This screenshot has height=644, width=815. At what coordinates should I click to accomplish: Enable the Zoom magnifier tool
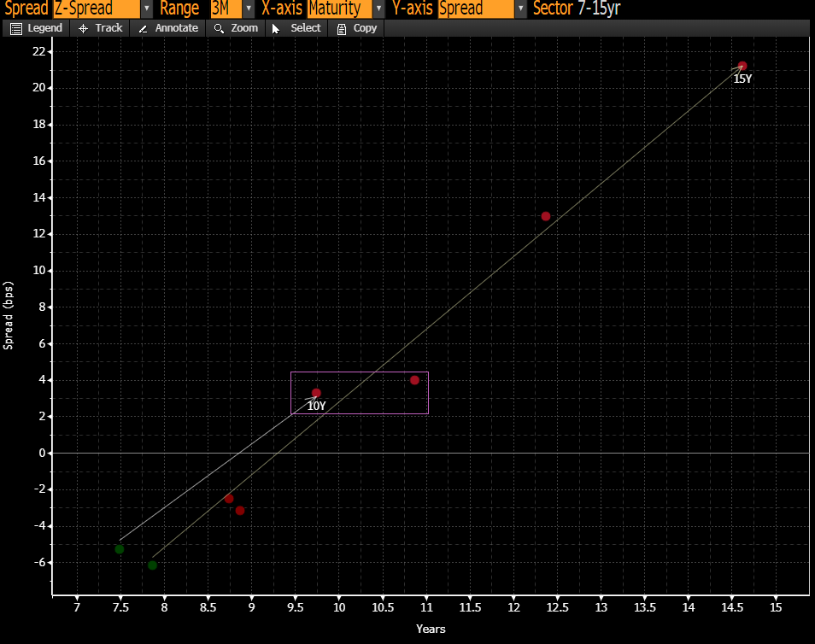(236, 28)
